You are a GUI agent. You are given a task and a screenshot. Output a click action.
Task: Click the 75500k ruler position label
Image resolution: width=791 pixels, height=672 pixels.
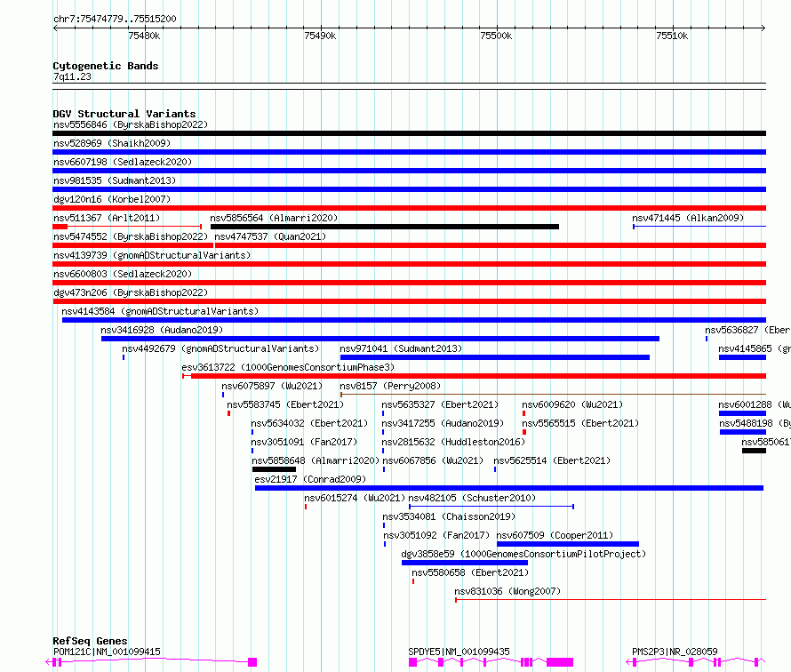click(x=496, y=36)
